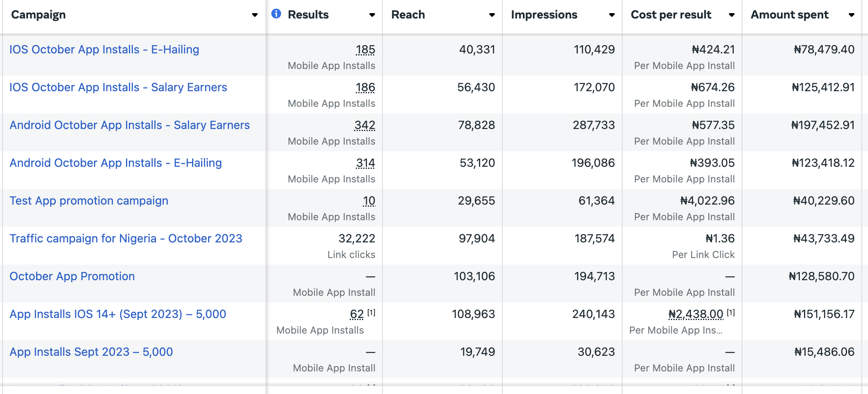Open App Installs IOS 14+ (Sept 2023) campaign
The image size is (868, 394).
click(x=118, y=314)
